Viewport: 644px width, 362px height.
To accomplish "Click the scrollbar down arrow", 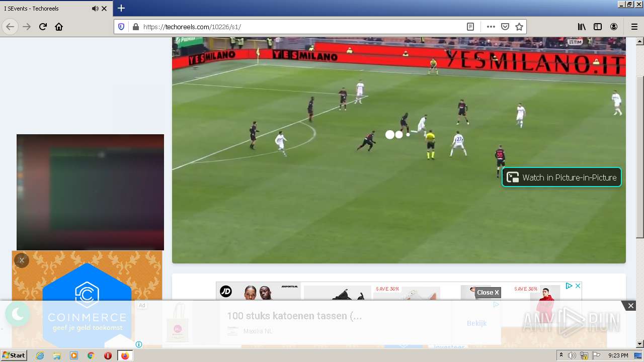I will coord(640,344).
